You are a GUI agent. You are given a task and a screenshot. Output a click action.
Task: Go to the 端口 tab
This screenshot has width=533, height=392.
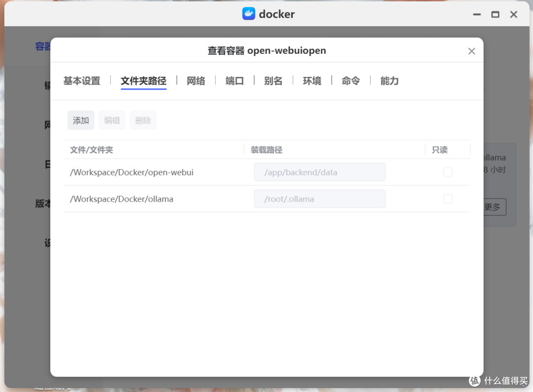[234, 81]
